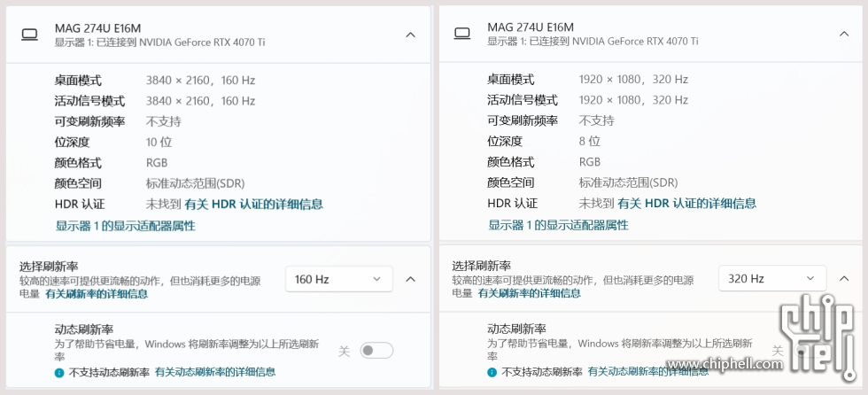This screenshot has width=868, height=395.
Task: Click the 位深度 value 8 位
Action: [x=590, y=141]
